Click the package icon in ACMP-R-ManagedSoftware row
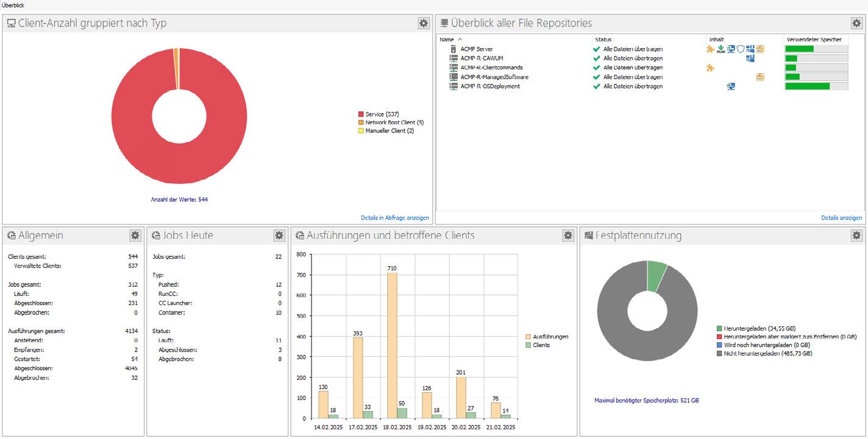The height and width of the screenshot is (439, 868). tap(760, 77)
